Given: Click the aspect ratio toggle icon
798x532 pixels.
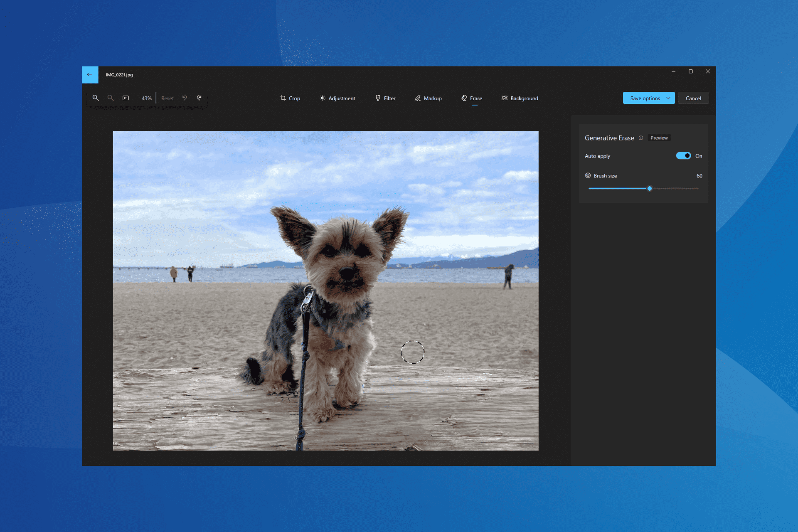Looking at the screenshot, I should pyautogui.click(x=126, y=98).
